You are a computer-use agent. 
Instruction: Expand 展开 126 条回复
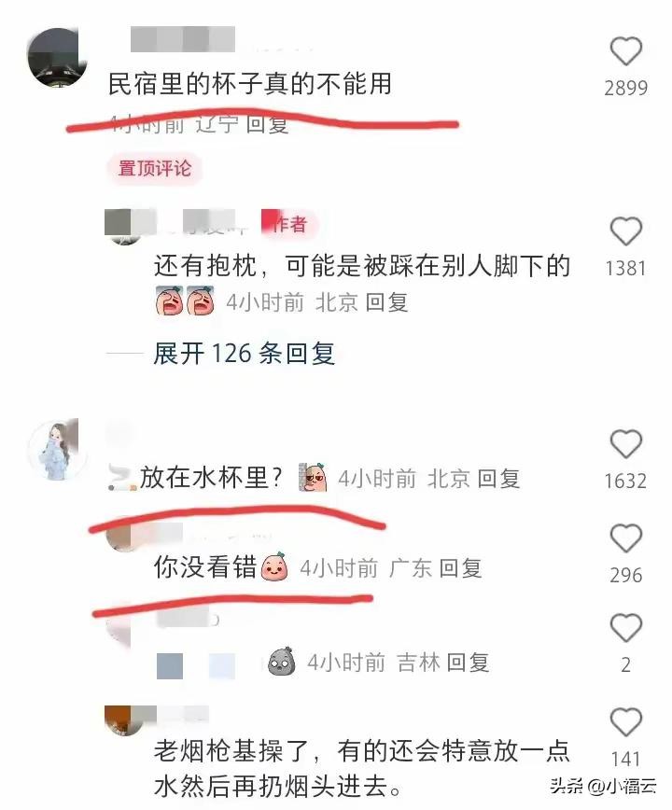(x=245, y=354)
